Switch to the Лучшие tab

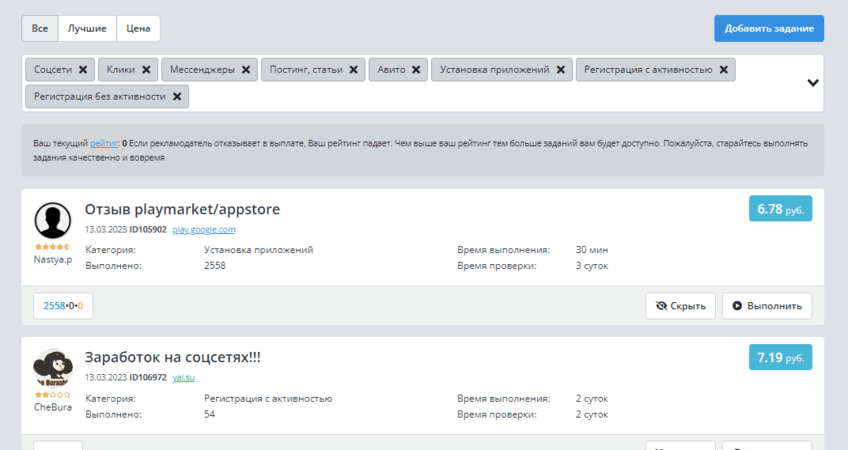[87, 28]
